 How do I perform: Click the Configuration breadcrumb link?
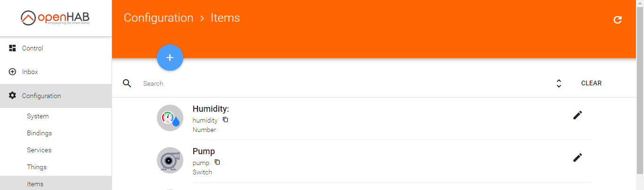click(158, 18)
